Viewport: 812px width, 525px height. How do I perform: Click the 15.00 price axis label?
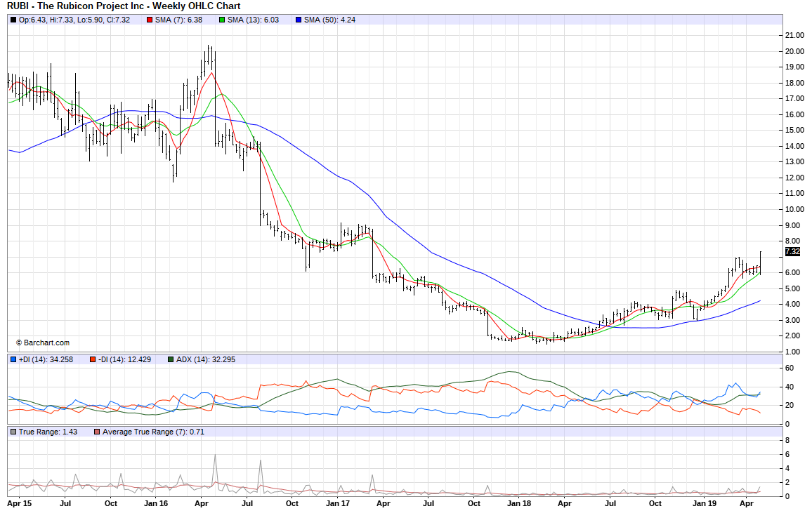794,131
